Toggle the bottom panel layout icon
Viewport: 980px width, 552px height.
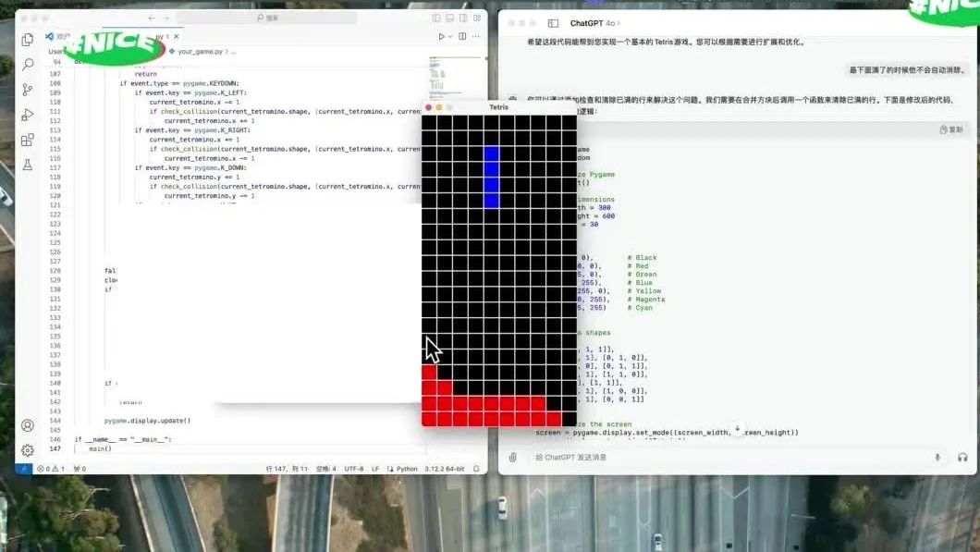tap(449, 18)
